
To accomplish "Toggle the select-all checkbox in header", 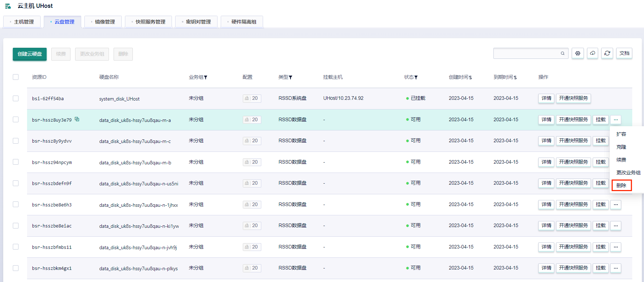I will pos(16,77).
